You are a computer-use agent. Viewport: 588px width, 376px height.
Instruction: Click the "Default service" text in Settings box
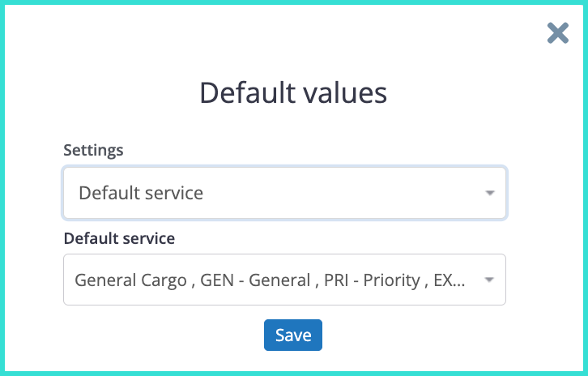coord(141,193)
